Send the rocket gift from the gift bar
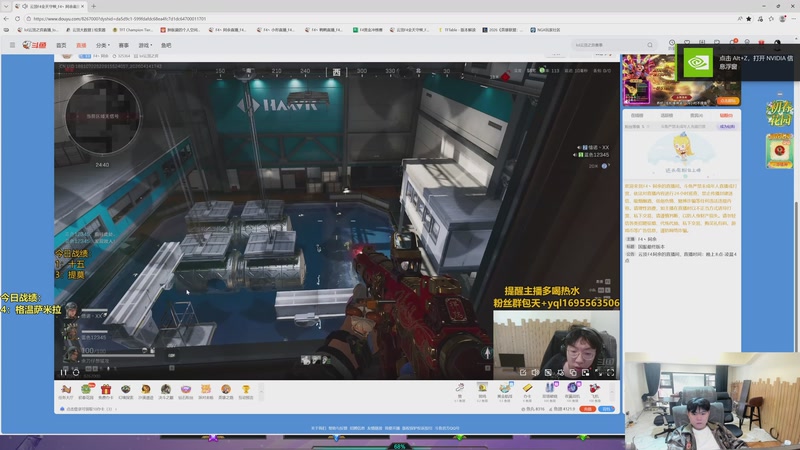 (594, 390)
